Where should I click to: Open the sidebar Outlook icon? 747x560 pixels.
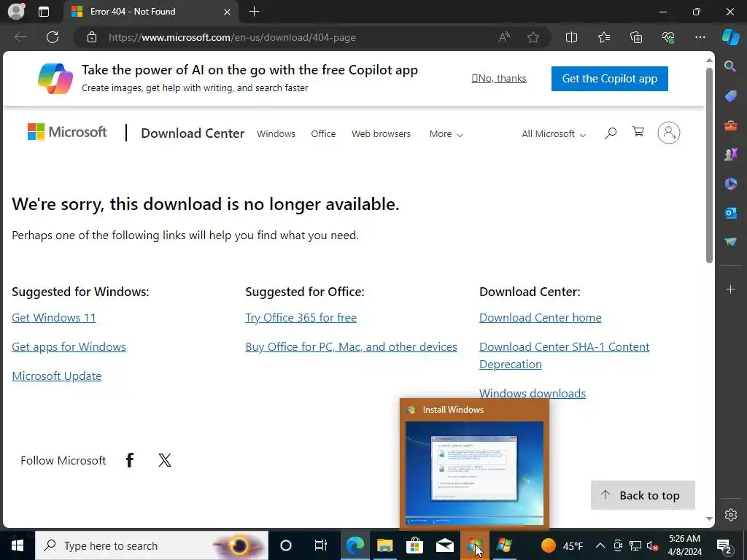[x=730, y=212]
